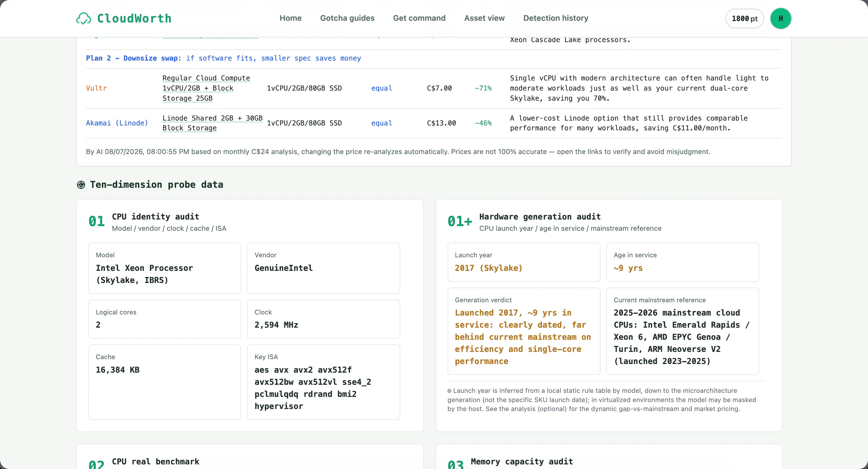Viewport: 868px width, 469px height.
Task: Click the Logical cores card
Action: tap(165, 319)
